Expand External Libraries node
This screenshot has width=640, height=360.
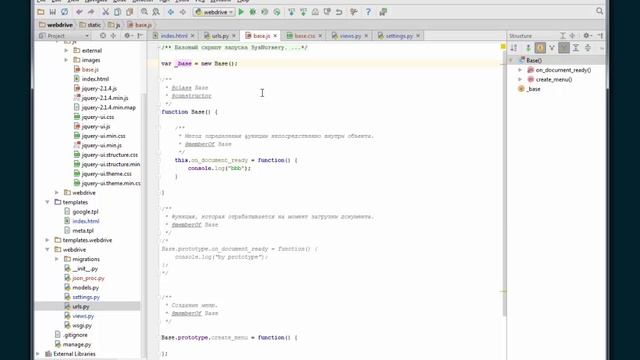[38, 354]
